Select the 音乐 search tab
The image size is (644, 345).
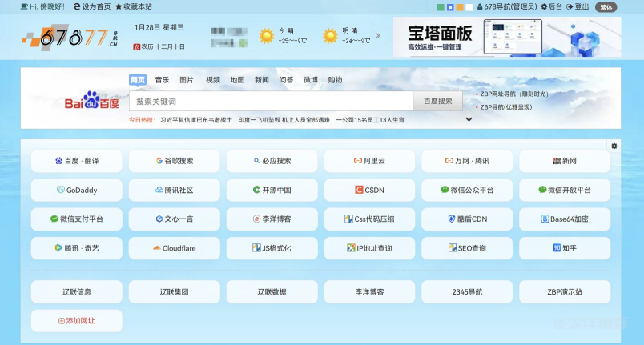point(162,80)
